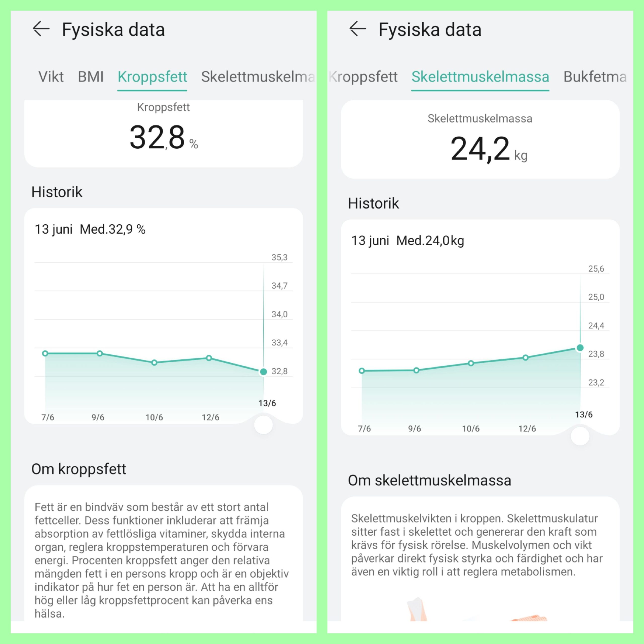The image size is (644, 644).
Task: Tap the 32,8 % body fat value card
Action: 163,133
